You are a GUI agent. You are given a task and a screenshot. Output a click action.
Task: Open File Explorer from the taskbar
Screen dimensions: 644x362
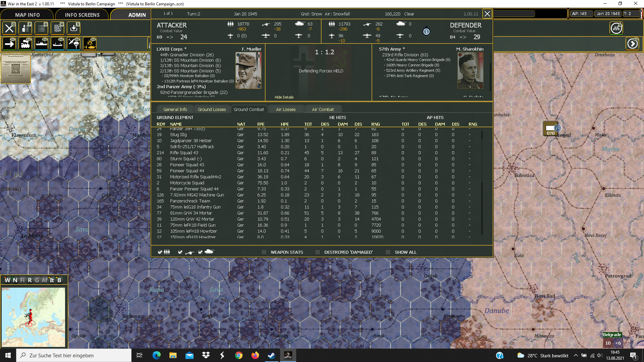point(173,355)
